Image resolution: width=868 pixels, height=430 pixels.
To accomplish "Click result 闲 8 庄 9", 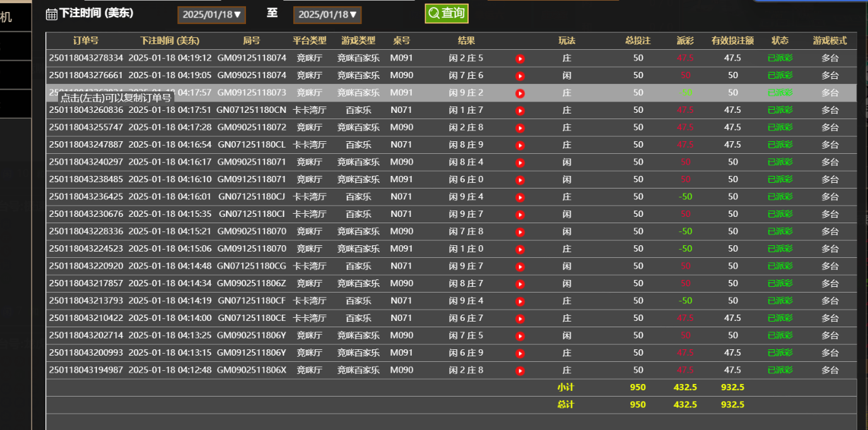I will pyautogui.click(x=466, y=144).
